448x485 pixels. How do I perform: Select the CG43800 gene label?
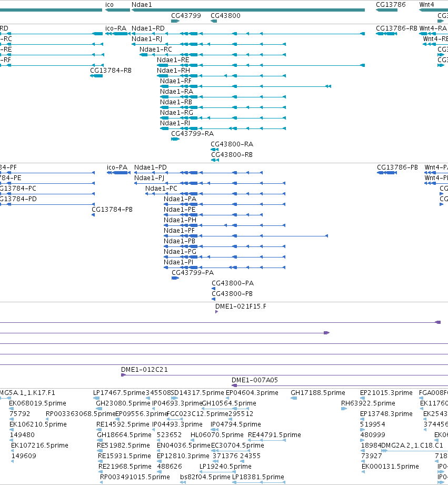click(x=225, y=15)
